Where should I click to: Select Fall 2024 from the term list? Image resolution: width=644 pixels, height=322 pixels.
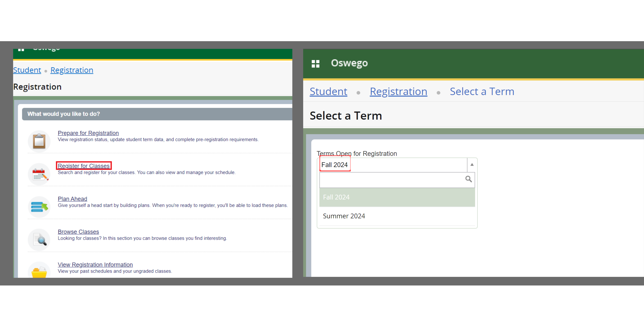pyautogui.click(x=397, y=197)
